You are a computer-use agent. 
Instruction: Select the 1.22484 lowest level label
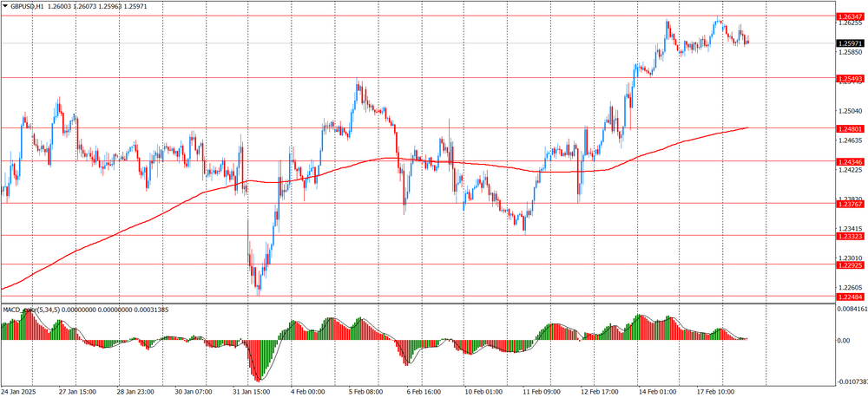point(851,297)
